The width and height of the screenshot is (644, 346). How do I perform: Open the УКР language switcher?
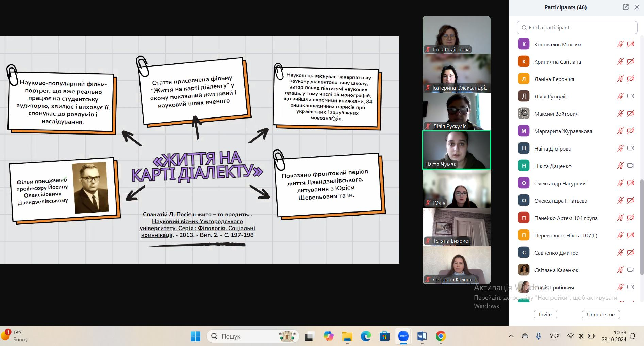pyautogui.click(x=554, y=336)
